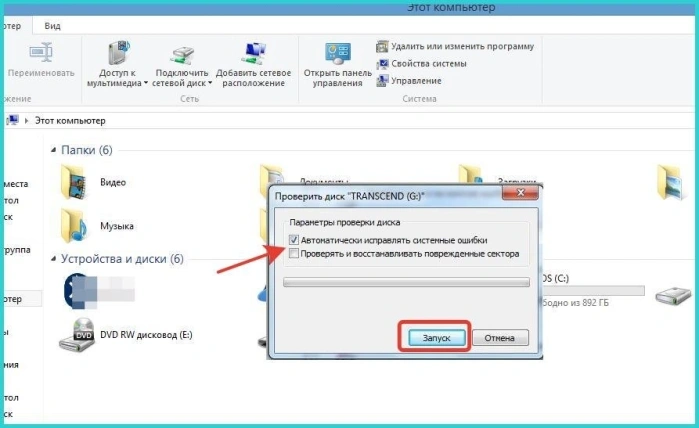The height and width of the screenshot is (428, 699).
Task: Collapse the 'Папки (6)' group
Action: click(54, 150)
